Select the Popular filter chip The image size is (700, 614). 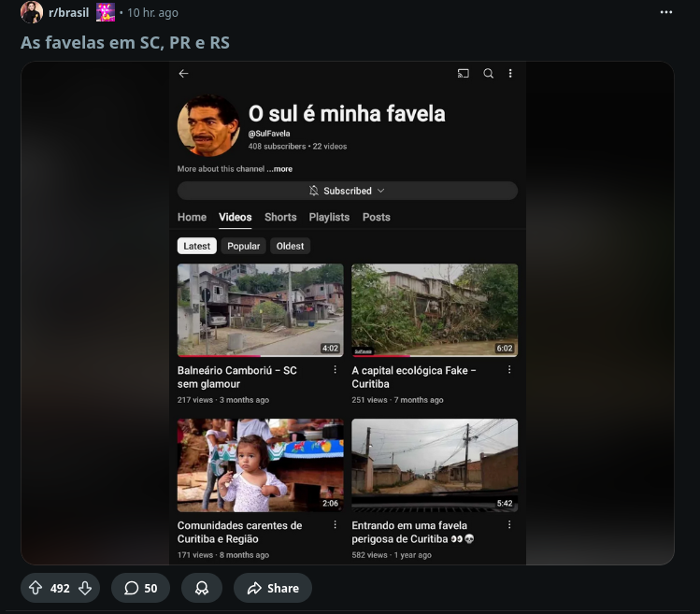(x=243, y=246)
